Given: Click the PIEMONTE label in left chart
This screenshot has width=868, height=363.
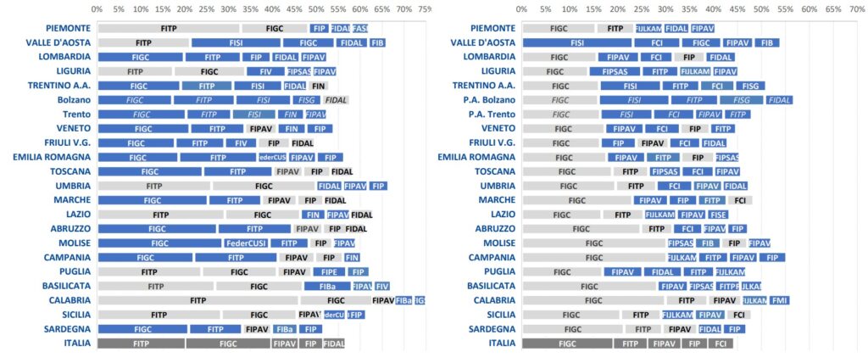Looking at the screenshot, I should [69, 28].
